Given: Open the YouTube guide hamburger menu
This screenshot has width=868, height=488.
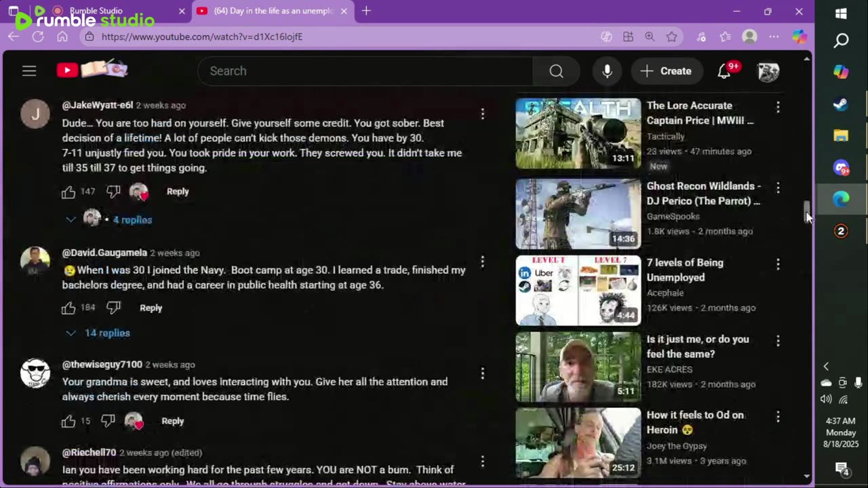Looking at the screenshot, I should pyautogui.click(x=29, y=70).
